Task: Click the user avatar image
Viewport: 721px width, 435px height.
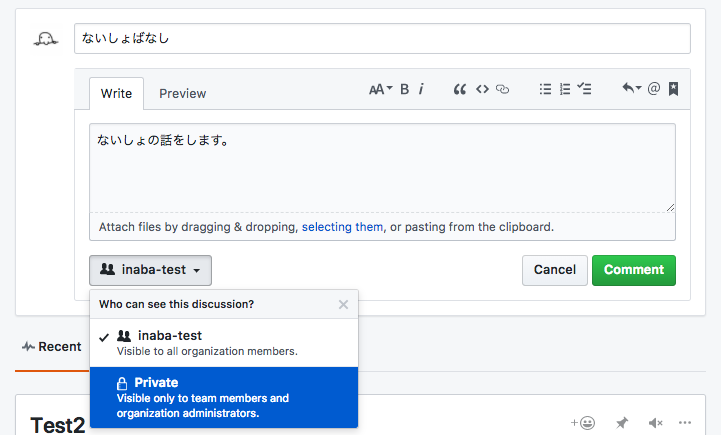Action: click(46, 39)
